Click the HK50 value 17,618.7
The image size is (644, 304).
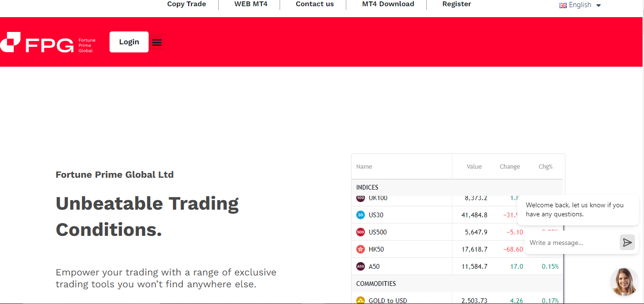point(474,249)
